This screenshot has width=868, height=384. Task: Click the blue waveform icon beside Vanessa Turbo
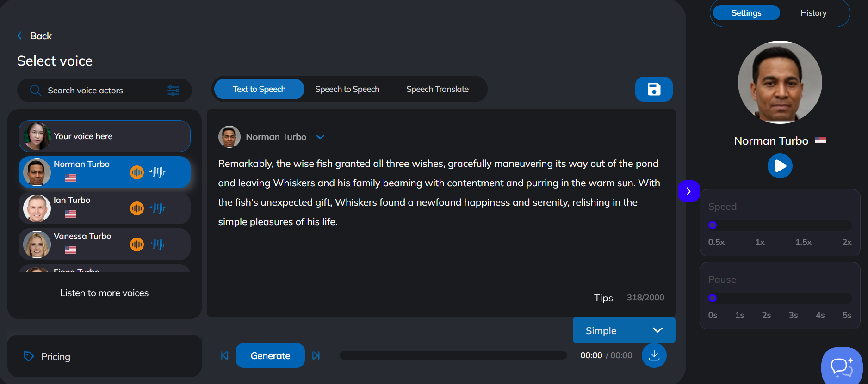tap(157, 244)
